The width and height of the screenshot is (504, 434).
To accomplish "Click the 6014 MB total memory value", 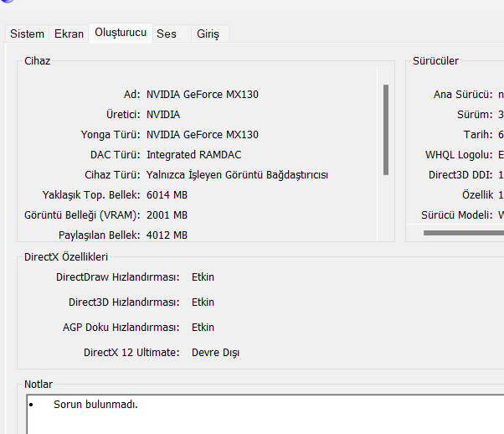I will point(167,195).
